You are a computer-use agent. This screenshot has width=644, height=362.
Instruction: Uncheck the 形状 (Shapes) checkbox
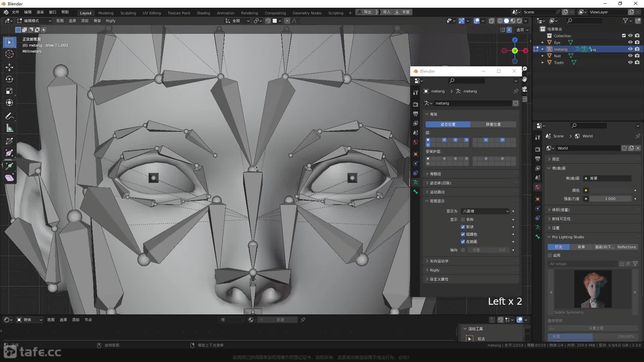(x=463, y=227)
